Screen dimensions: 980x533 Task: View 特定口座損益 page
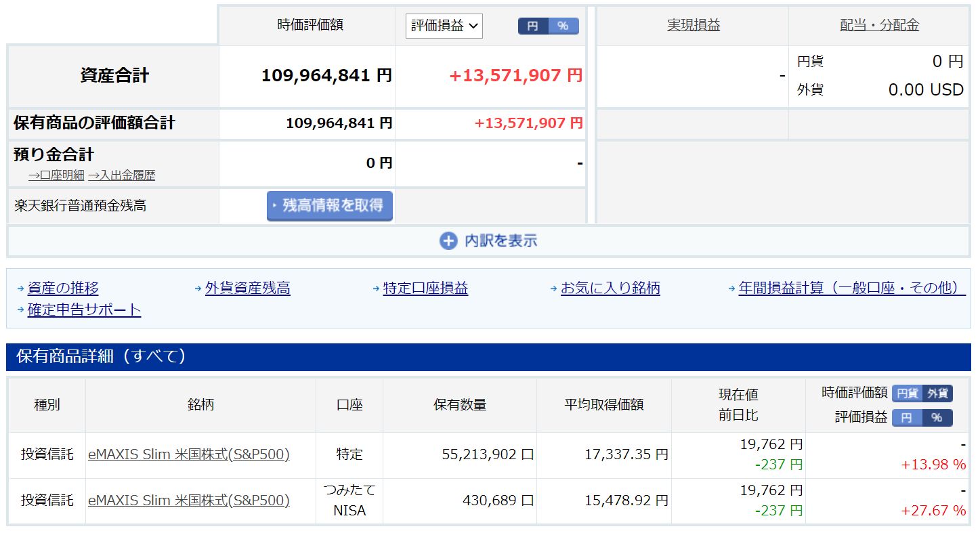click(x=425, y=288)
